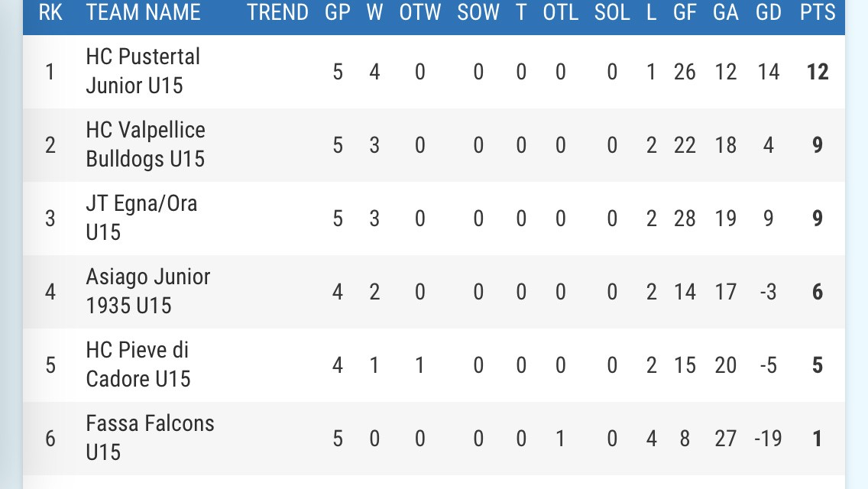Click the RK column header
Screen dimensions: 868x489
click(50, 12)
